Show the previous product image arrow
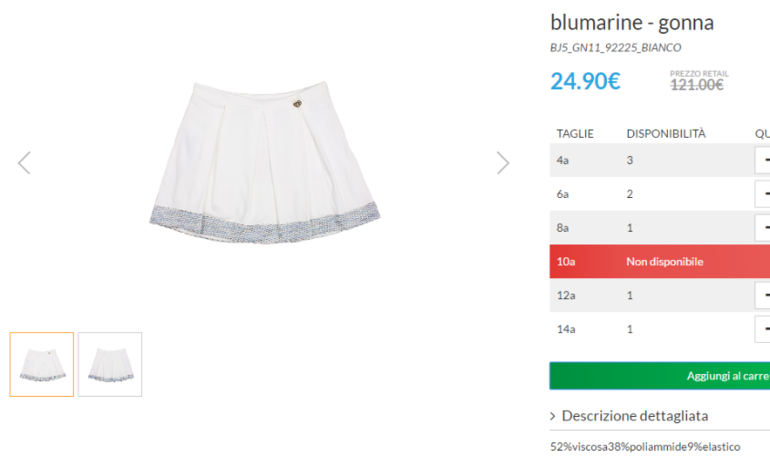The height and width of the screenshot is (457, 770). pyautogui.click(x=24, y=162)
